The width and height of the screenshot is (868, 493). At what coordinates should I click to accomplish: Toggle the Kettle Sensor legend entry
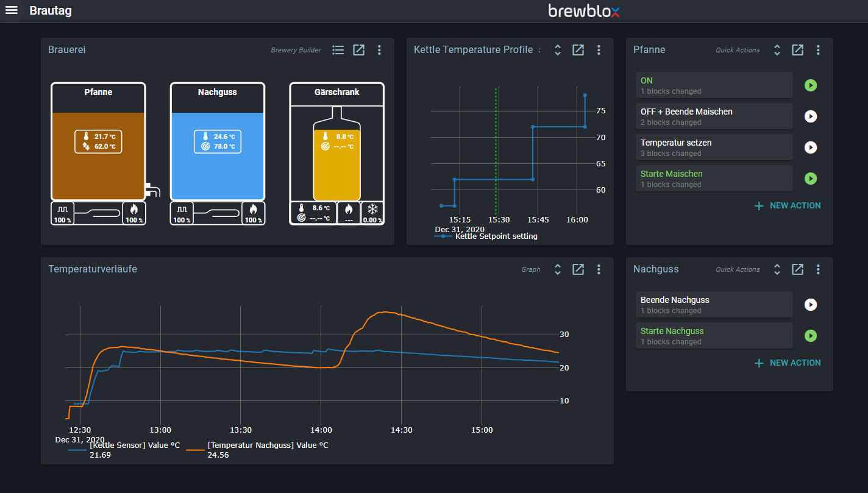coord(134,445)
